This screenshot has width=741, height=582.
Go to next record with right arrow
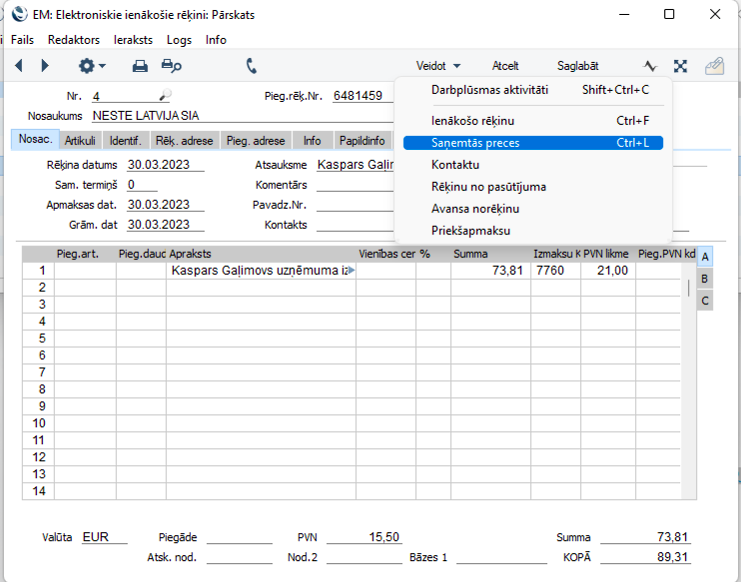click(45, 66)
